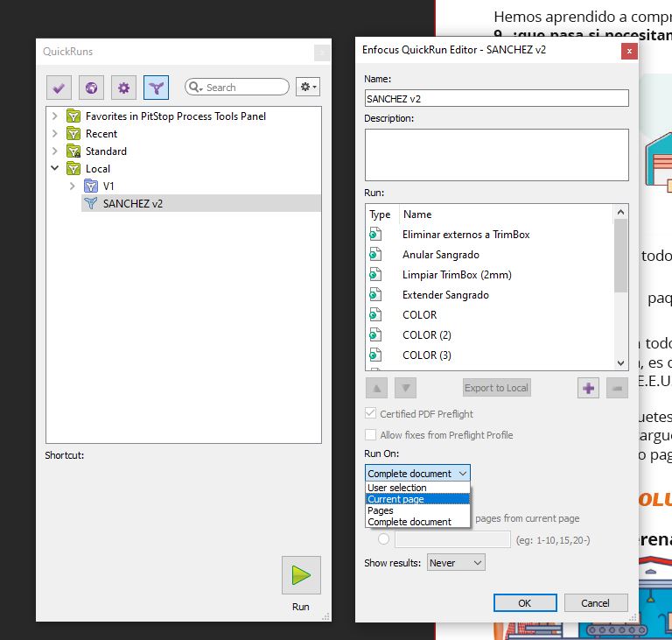Click the Type column header

(x=380, y=214)
